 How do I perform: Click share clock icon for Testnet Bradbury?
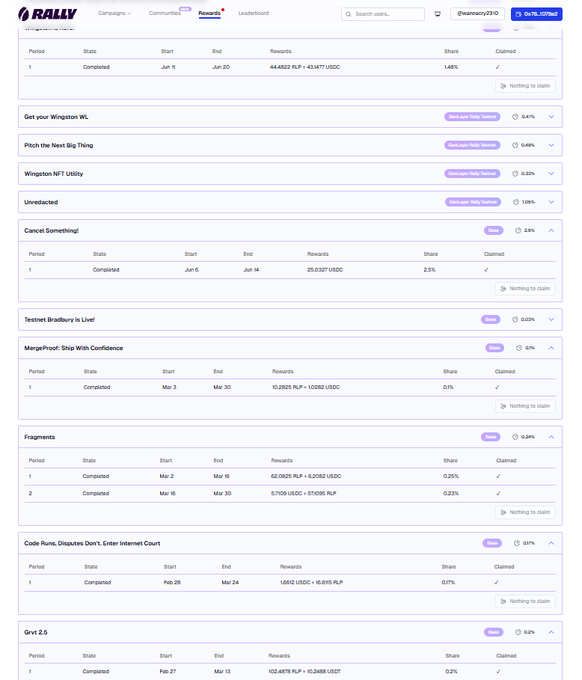[515, 320]
